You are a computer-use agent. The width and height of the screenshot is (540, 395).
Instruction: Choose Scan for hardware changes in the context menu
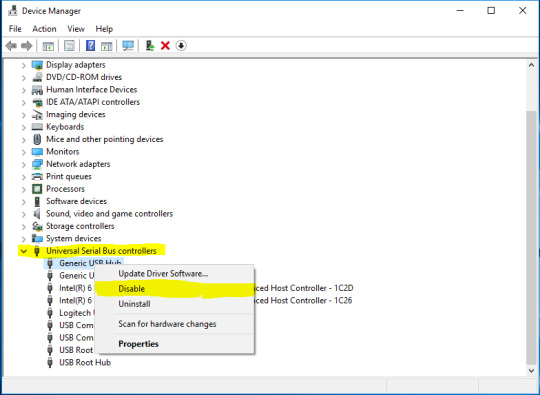tap(174, 324)
